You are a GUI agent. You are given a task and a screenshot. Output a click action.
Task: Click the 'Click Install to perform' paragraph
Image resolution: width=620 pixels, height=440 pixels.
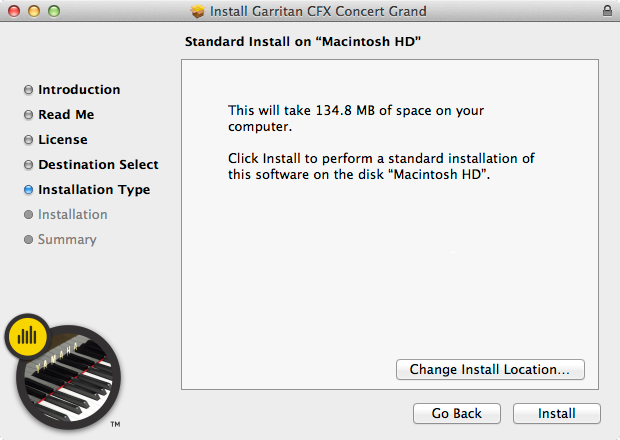pos(381,166)
